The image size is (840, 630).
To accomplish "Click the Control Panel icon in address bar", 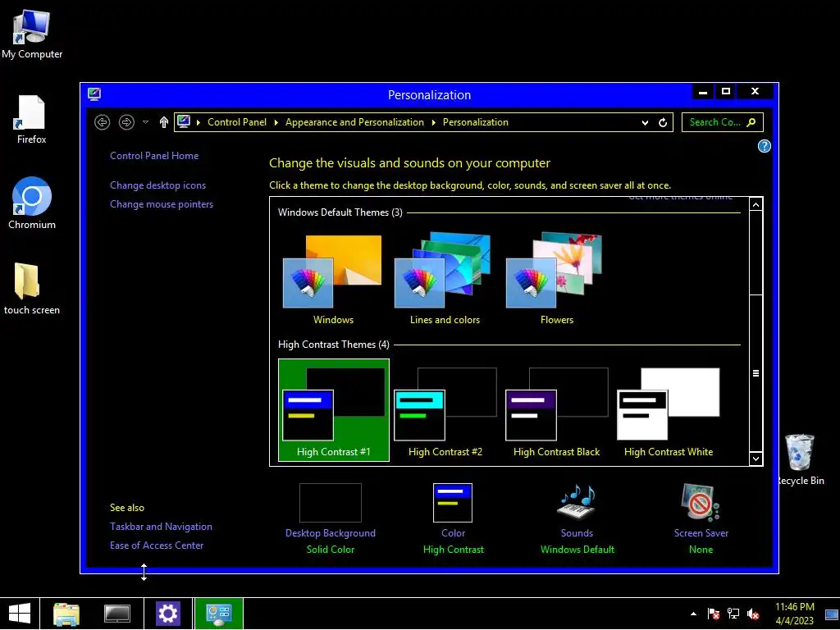I will [184, 121].
